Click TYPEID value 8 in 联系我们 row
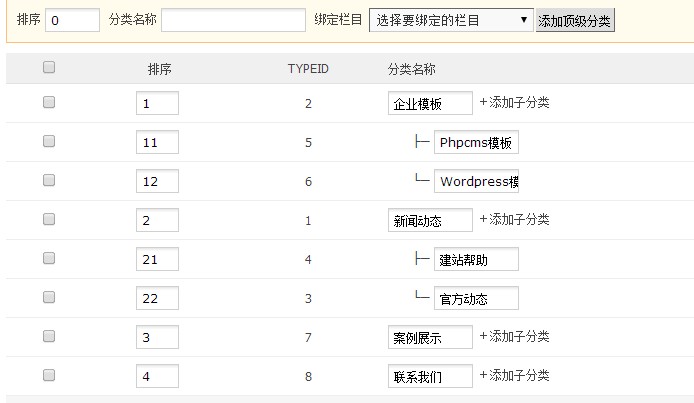 (x=308, y=376)
